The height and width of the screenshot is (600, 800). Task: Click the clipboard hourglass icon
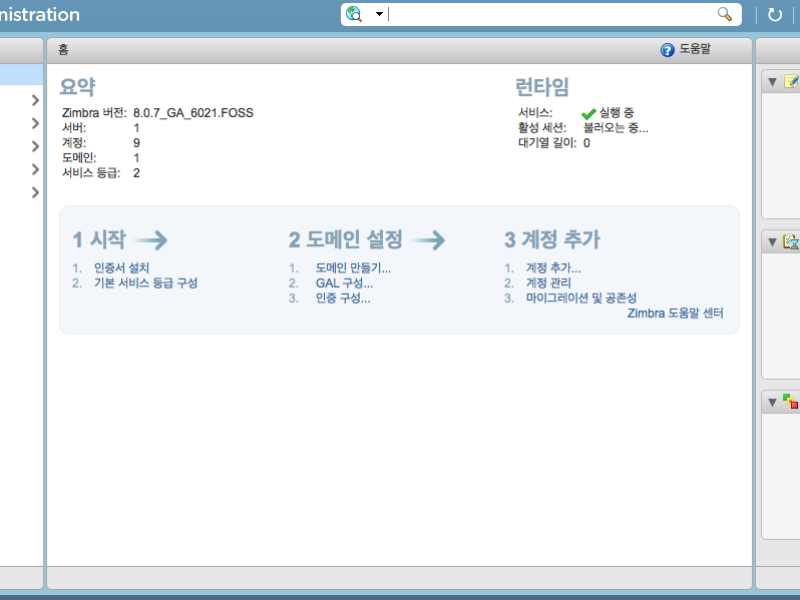tap(791, 242)
